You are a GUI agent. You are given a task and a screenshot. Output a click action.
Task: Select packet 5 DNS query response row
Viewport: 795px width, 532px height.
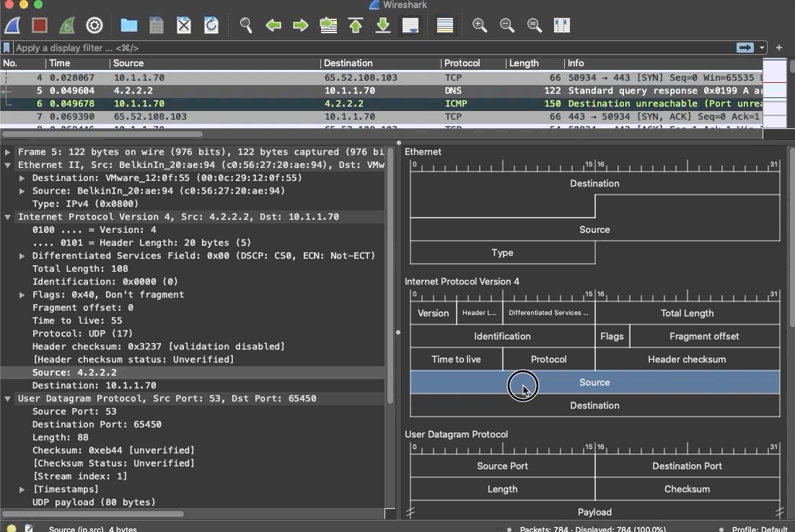(382, 91)
